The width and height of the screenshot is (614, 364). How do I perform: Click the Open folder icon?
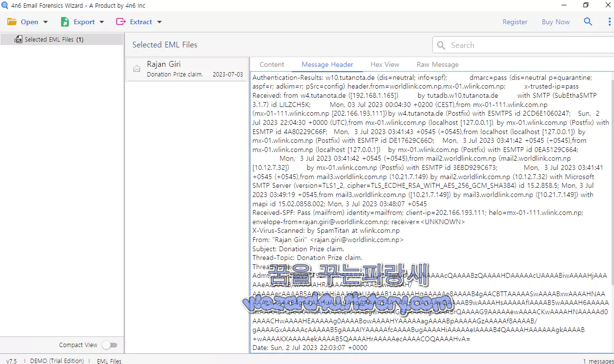12,22
